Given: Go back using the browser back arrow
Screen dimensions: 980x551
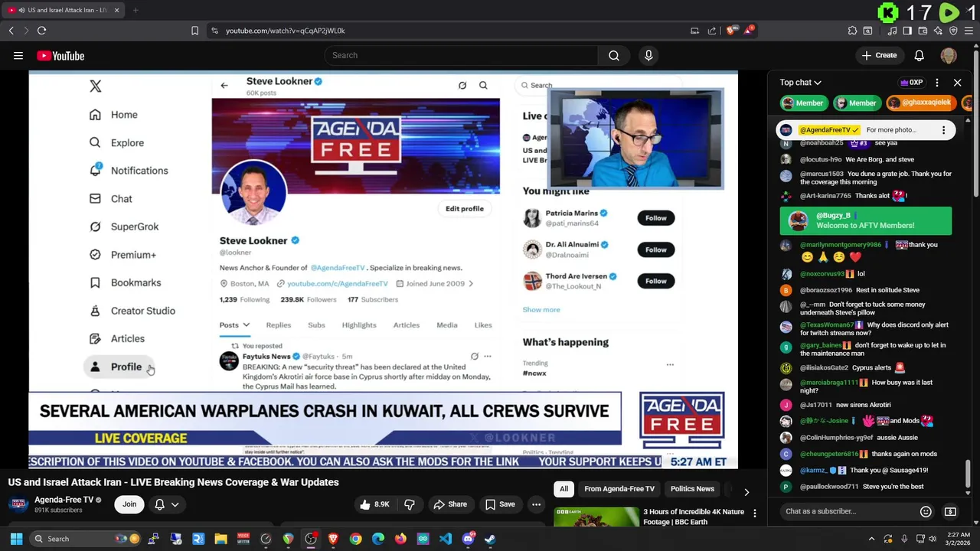Looking at the screenshot, I should pos(11,31).
